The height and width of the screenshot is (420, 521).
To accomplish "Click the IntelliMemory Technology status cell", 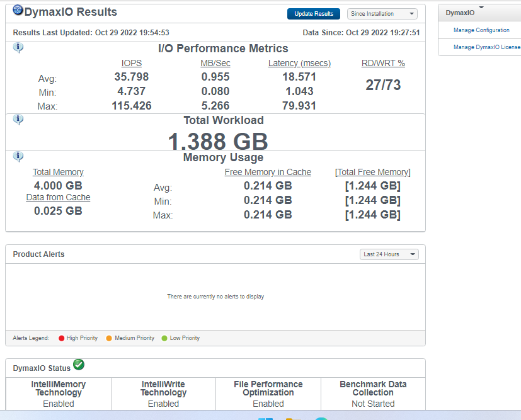I will click(x=59, y=394).
